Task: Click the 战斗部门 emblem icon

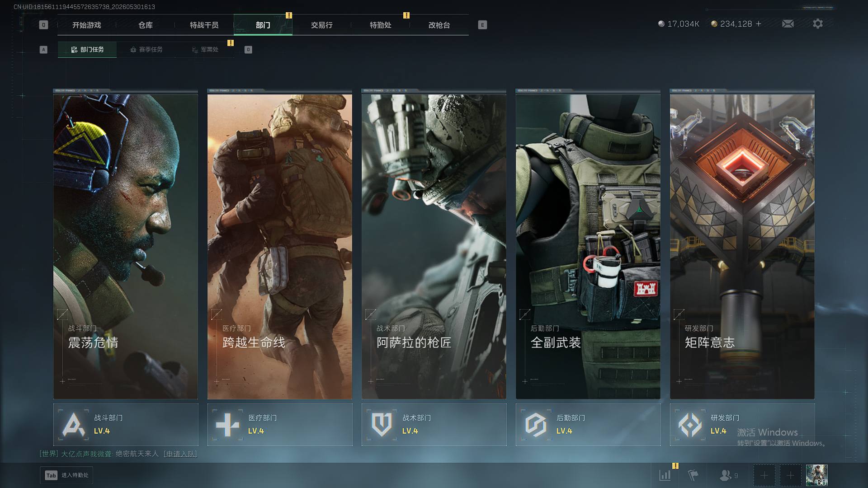Action: coord(73,425)
